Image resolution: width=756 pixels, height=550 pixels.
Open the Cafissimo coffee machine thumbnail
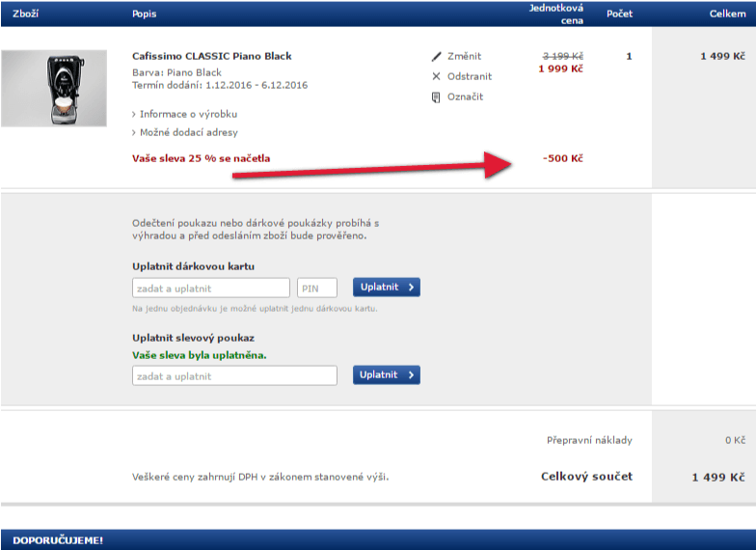point(54,89)
